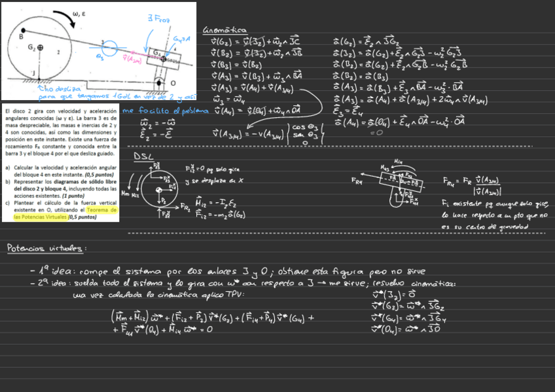Click the "Potencias virtuales:" heading

click(46, 248)
